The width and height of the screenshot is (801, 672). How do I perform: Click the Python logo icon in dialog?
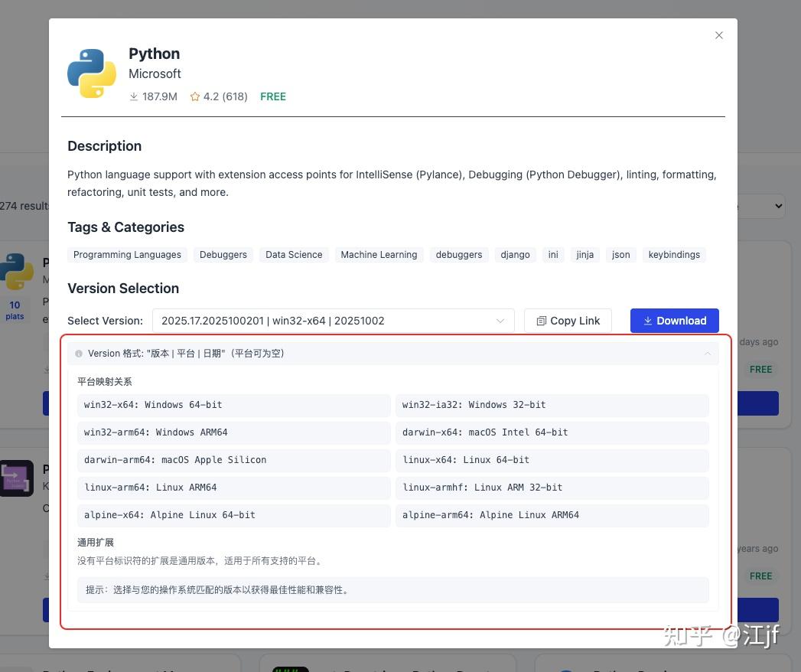92,73
